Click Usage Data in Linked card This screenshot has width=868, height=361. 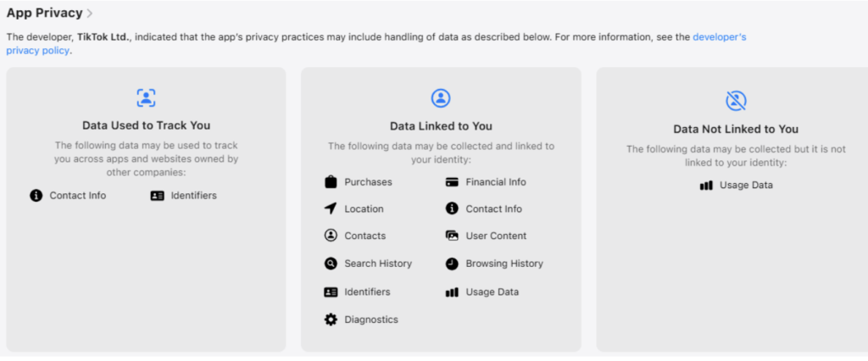click(492, 292)
